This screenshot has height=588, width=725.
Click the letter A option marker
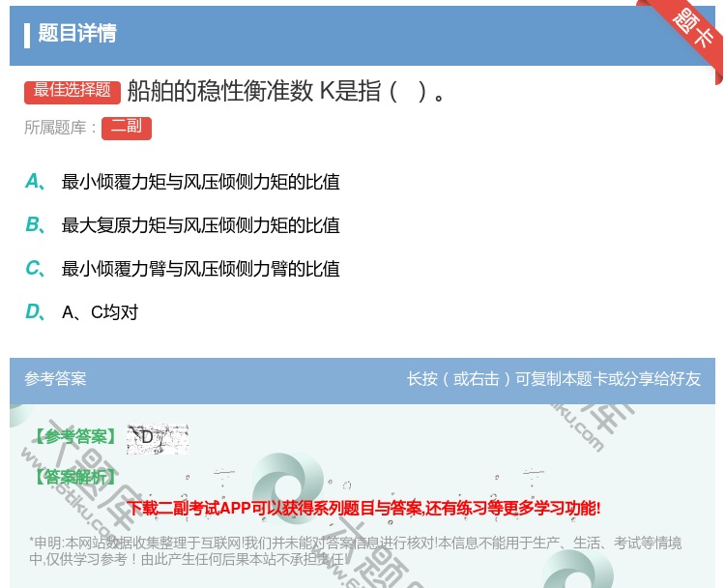click(x=35, y=182)
